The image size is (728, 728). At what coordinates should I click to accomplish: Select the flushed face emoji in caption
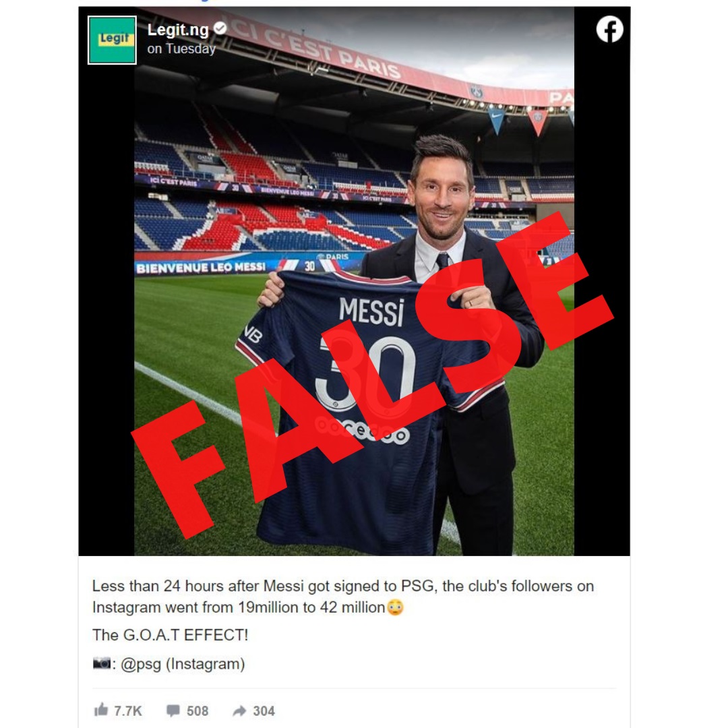(x=395, y=607)
